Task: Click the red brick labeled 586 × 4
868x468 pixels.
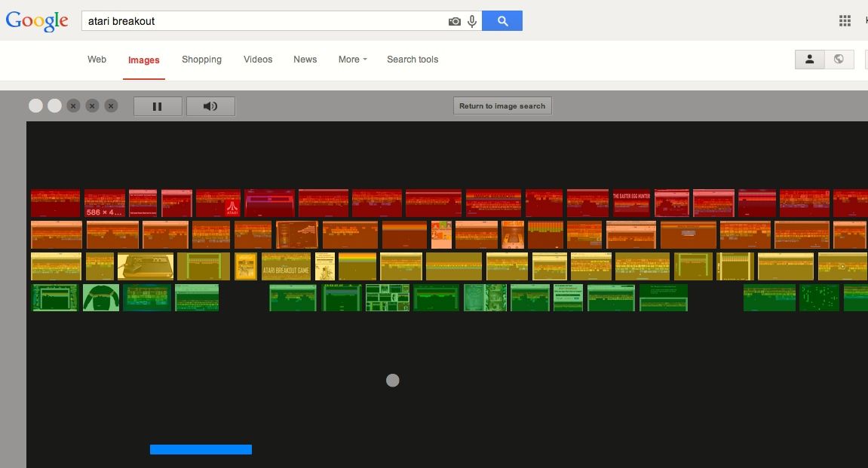Action: (105, 203)
